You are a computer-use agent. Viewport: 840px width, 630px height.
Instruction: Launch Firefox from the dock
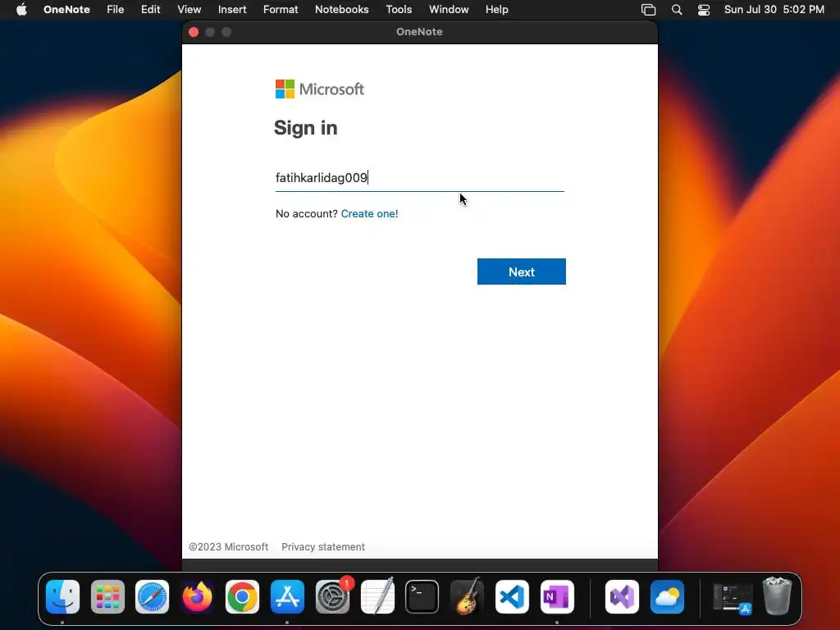(x=197, y=597)
